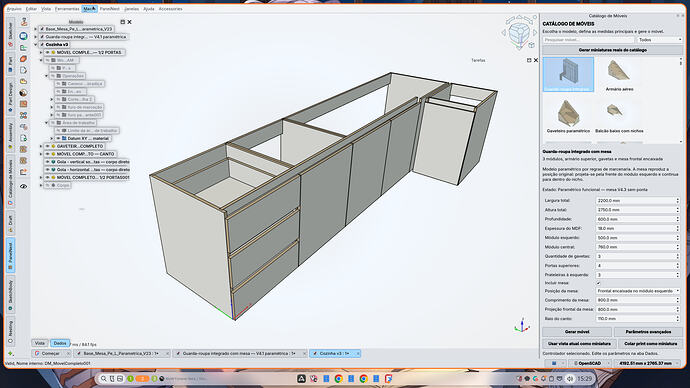Expand GAVETEIR...COMPLETO tree item
The image size is (690, 388).
[41, 146]
